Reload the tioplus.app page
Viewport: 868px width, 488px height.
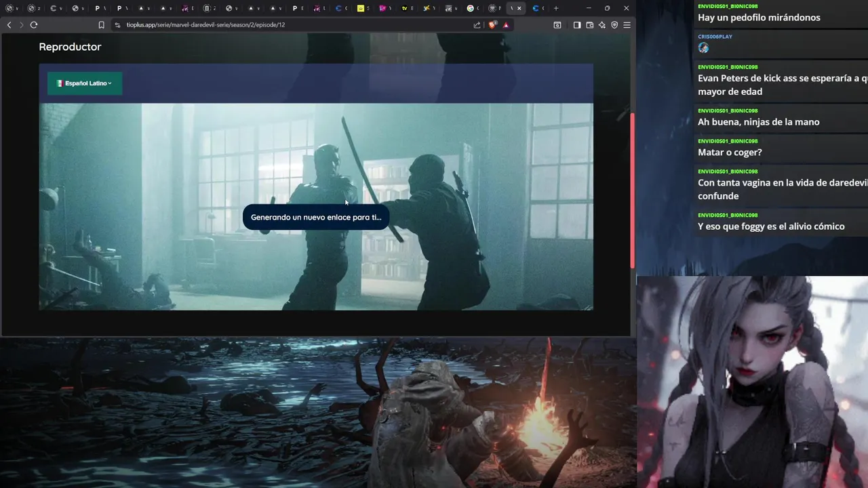tap(33, 25)
